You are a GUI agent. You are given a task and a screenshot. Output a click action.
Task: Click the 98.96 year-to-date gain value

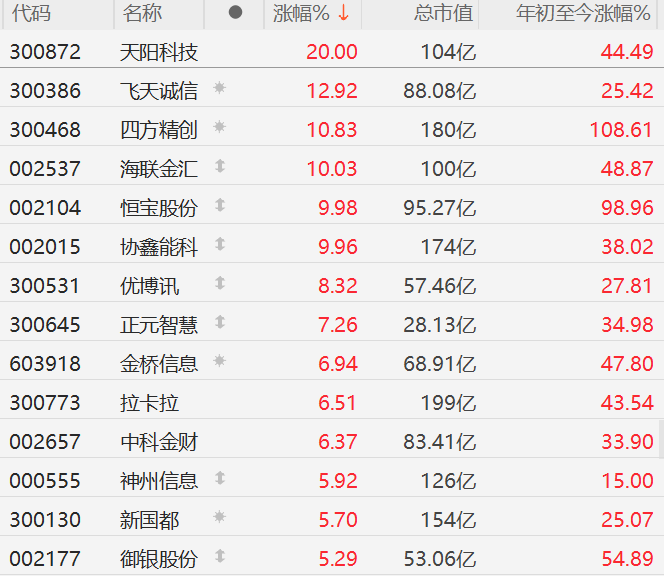[627, 208]
